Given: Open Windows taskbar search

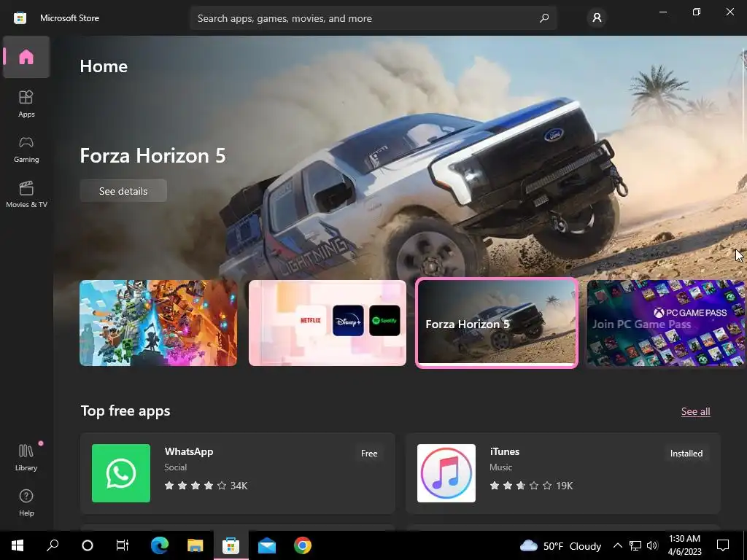Looking at the screenshot, I should (53, 545).
